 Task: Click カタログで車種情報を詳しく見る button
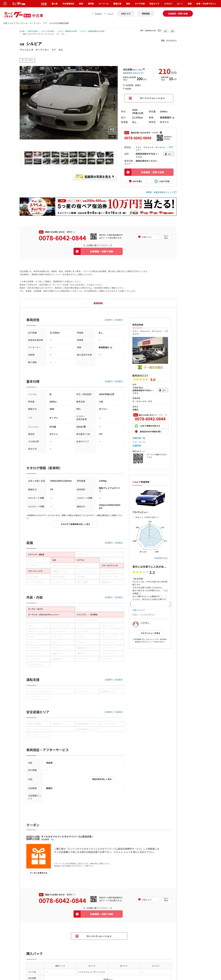76,524
